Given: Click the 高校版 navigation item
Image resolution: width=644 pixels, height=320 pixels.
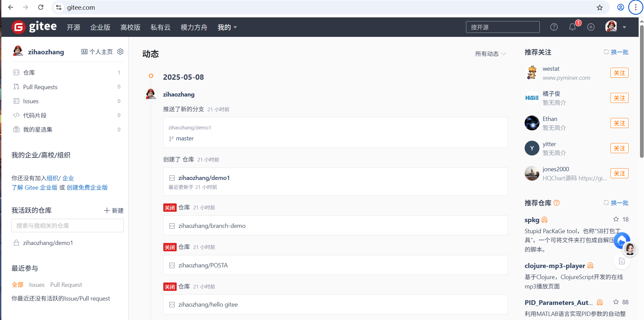Looking at the screenshot, I should (130, 27).
